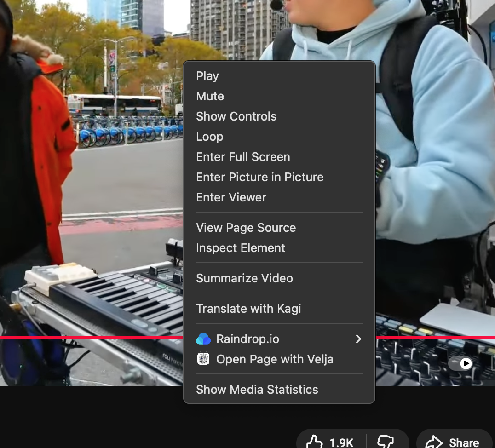Image resolution: width=495 pixels, height=448 pixels.
Task: Turn on Loop for the video
Action: [209, 137]
